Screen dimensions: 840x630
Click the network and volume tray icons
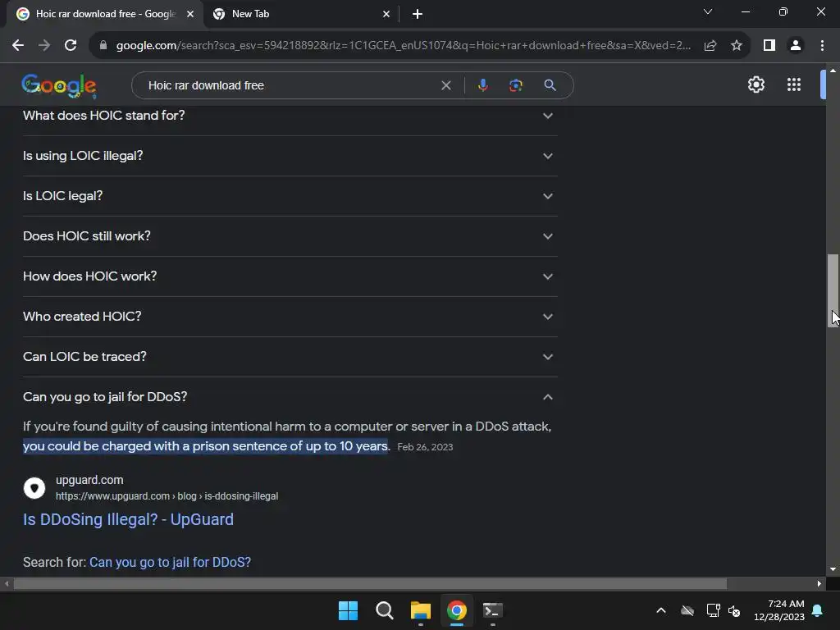point(724,610)
